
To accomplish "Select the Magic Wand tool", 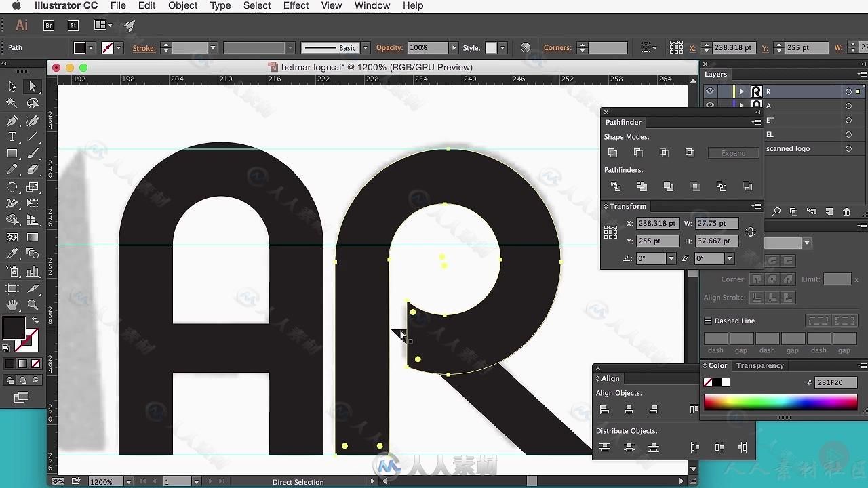I will click(x=12, y=103).
